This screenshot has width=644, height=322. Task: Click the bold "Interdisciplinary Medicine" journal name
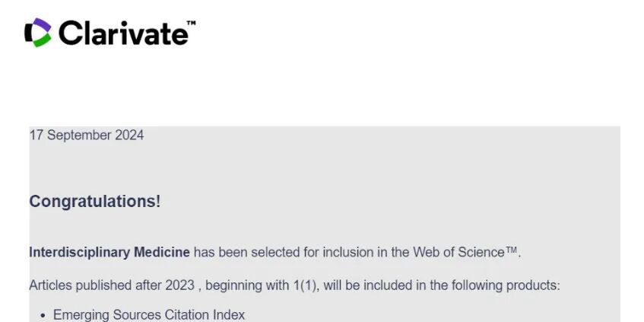[x=109, y=252]
